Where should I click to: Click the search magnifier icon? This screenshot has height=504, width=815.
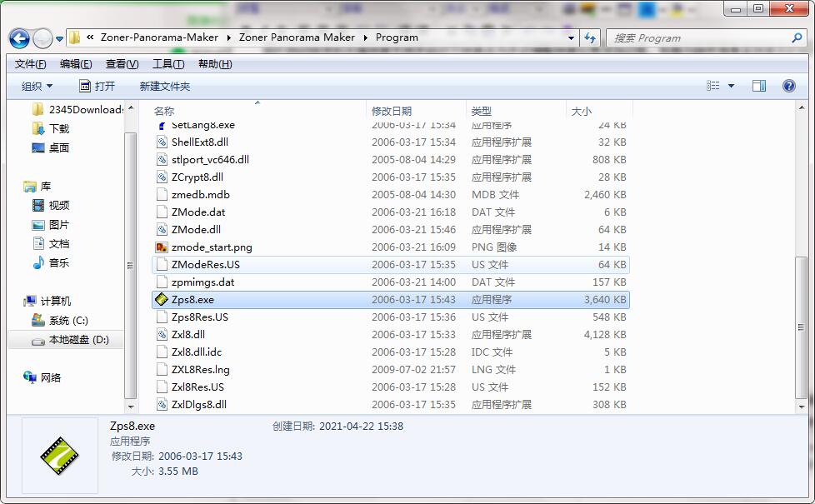pyautogui.click(x=797, y=37)
